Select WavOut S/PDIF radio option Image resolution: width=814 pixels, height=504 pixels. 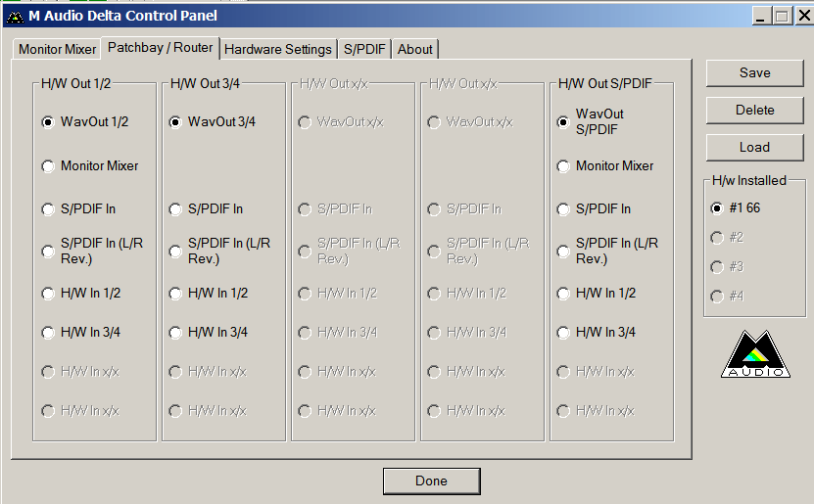coord(563,122)
